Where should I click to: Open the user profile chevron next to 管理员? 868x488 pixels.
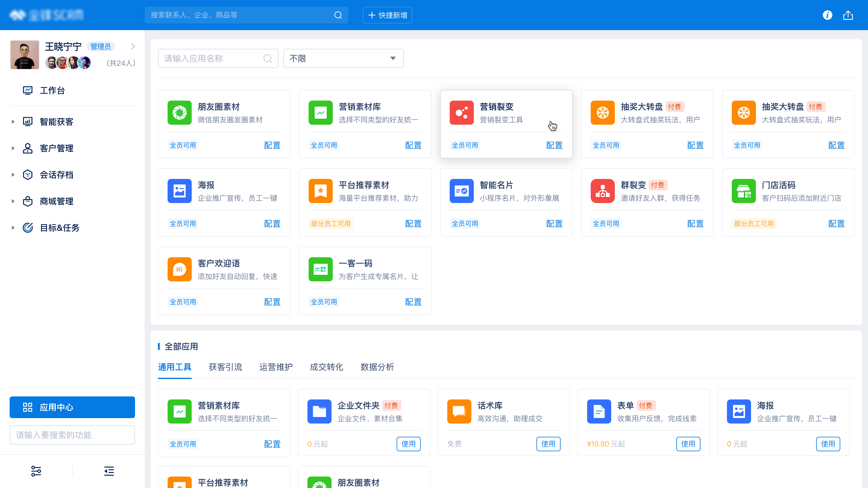click(133, 46)
